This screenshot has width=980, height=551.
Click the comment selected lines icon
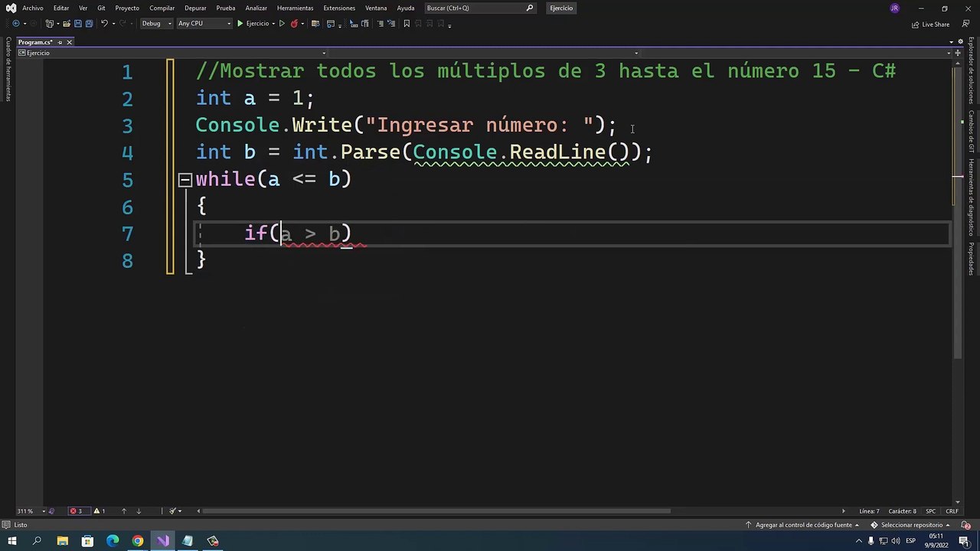tap(381, 24)
